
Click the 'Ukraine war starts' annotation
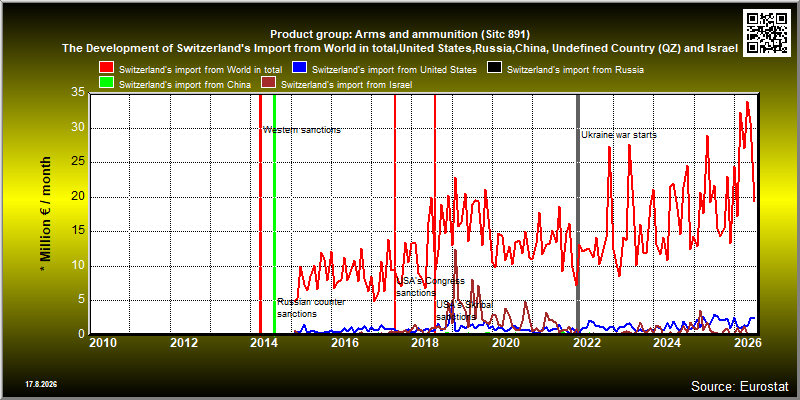click(619, 135)
